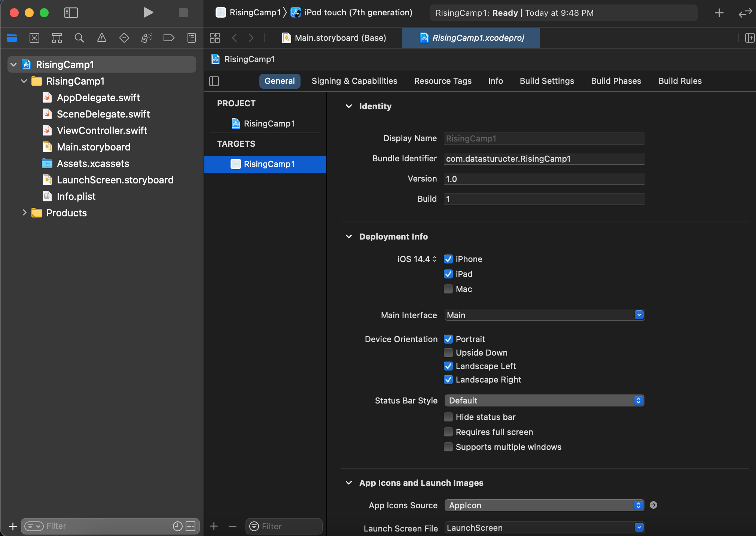Expand the Products folder
The image size is (756, 536).
coord(24,213)
